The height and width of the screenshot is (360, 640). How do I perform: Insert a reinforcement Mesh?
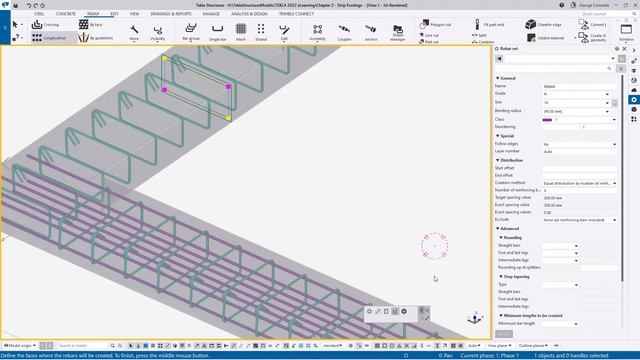[x=241, y=32]
